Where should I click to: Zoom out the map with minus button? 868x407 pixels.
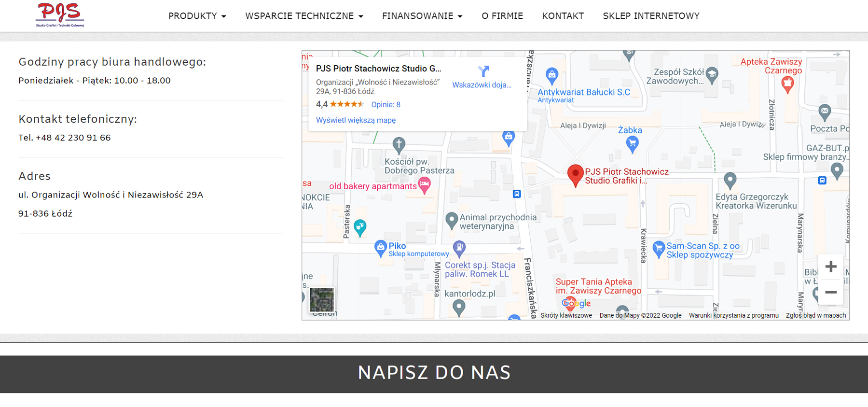831,292
